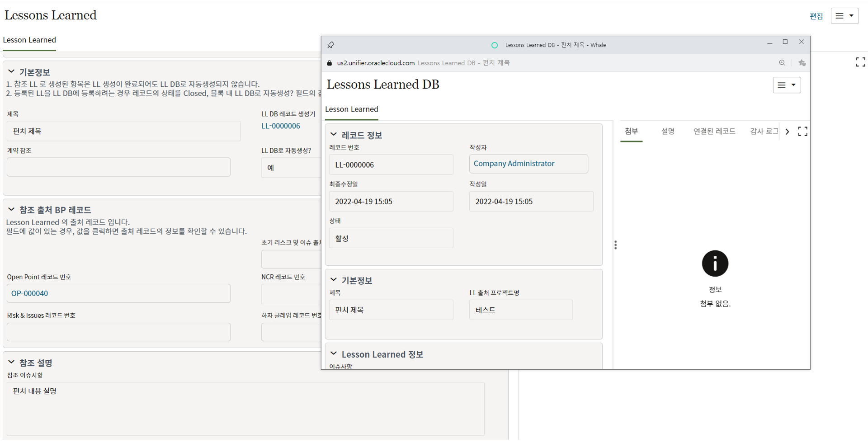Open the main page hamburger menu dropdown

tap(844, 16)
